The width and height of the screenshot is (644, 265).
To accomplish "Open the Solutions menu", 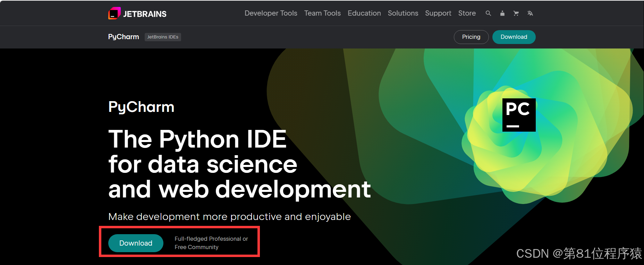I will tap(403, 13).
